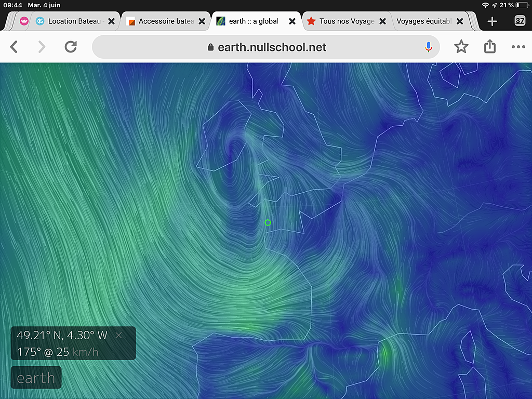Toggle the km/h wind speed units
The width and height of the screenshot is (532, 399).
pyautogui.click(x=86, y=352)
